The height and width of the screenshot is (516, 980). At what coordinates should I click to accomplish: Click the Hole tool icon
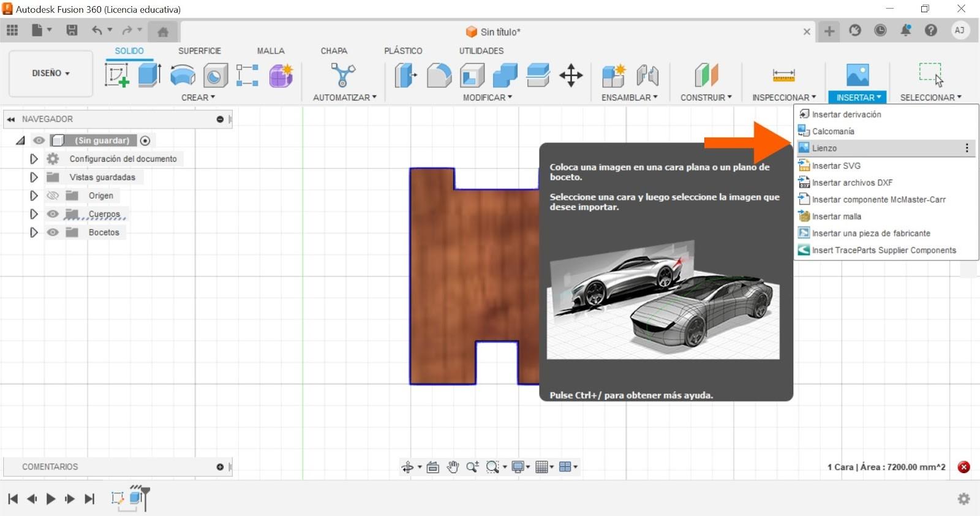(215, 75)
